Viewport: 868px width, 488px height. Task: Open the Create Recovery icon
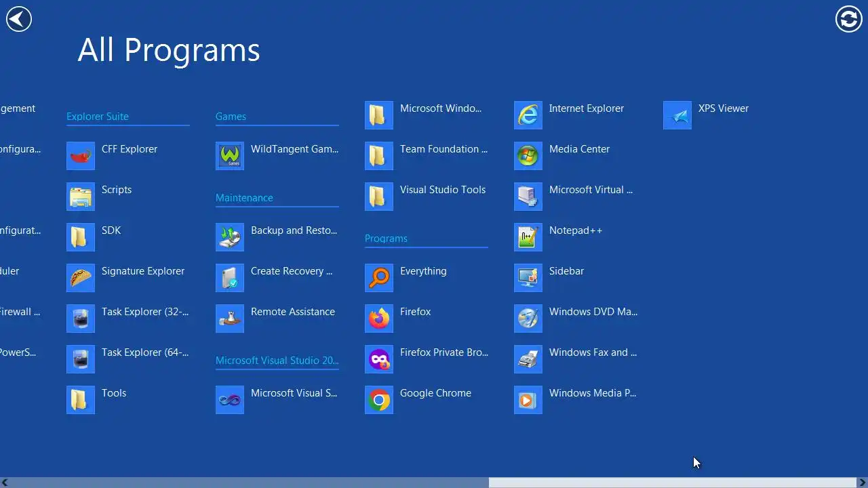tap(230, 278)
